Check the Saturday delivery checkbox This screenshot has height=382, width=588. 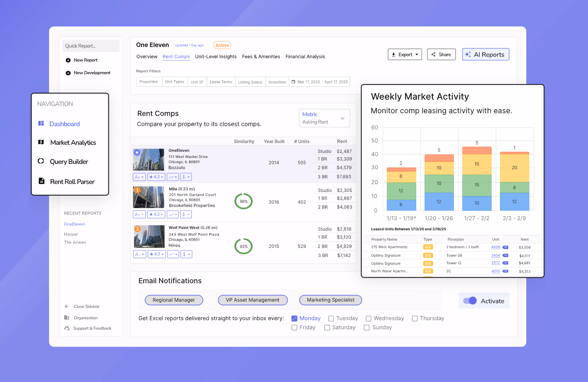327,328
